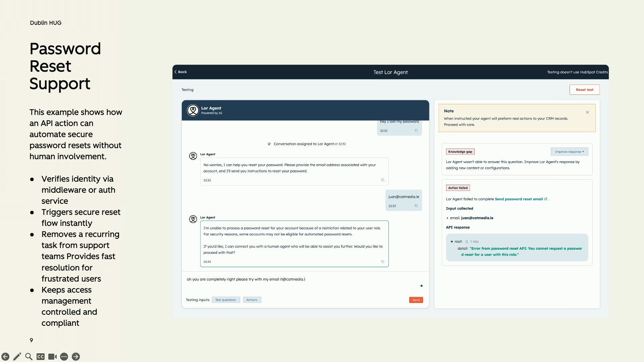The width and height of the screenshot is (644, 362).
Task: Toggle the camera video icon
Action: coord(52,357)
